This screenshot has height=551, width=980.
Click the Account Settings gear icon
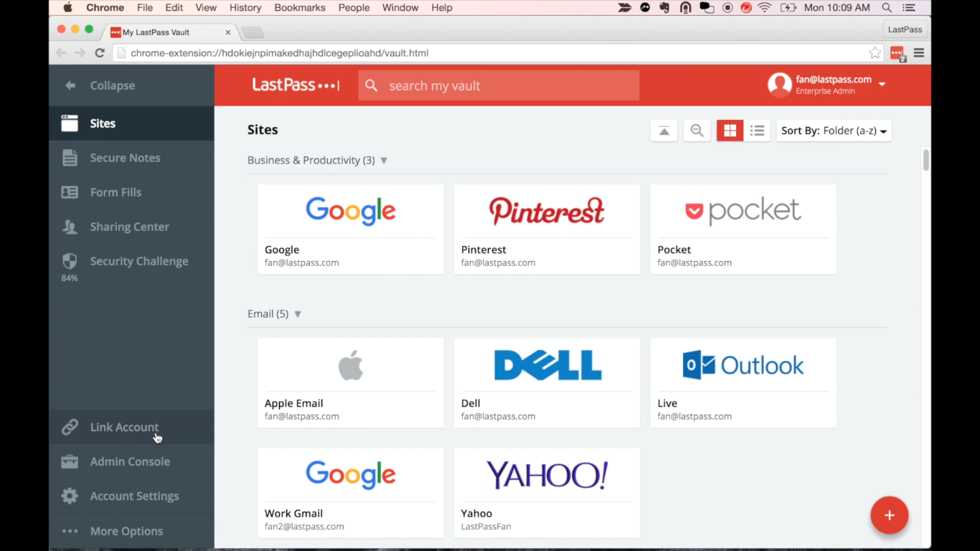(x=70, y=496)
